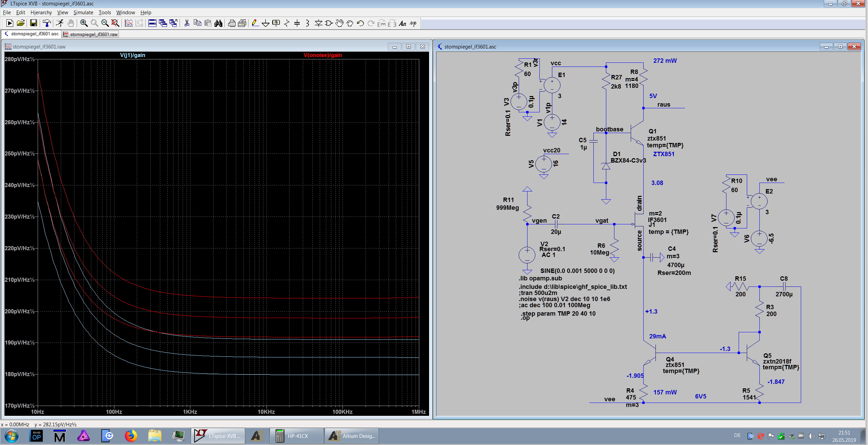This screenshot has width=868, height=445.
Task: Open the View menu
Action: tap(62, 13)
